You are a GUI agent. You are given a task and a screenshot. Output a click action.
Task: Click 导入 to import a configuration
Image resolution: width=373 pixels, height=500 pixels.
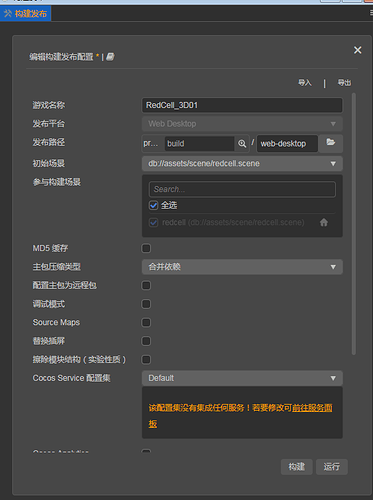(305, 83)
